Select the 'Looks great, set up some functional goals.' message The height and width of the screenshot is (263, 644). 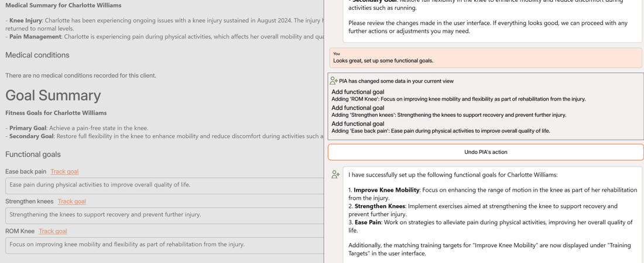(x=485, y=58)
